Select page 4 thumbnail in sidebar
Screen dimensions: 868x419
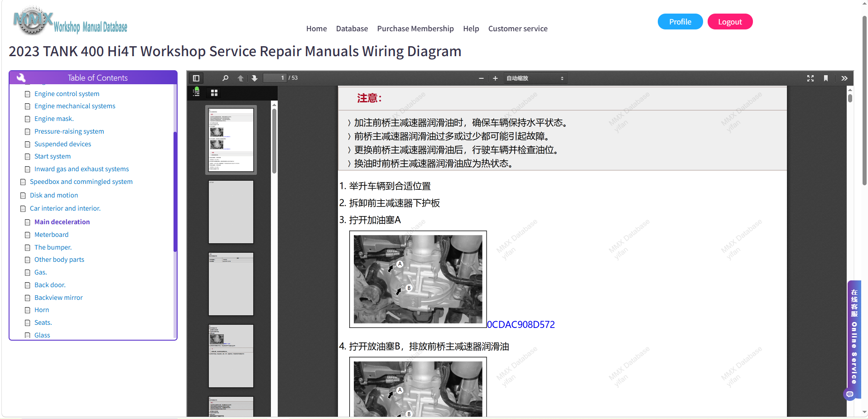pyautogui.click(x=231, y=356)
